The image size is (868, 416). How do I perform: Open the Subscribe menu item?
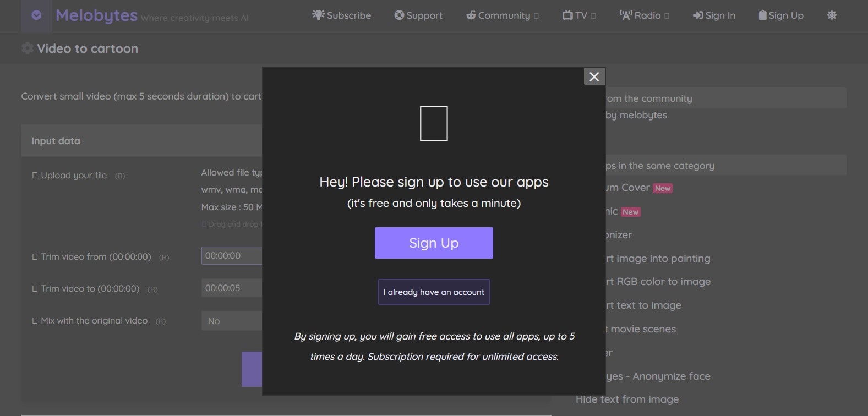341,15
